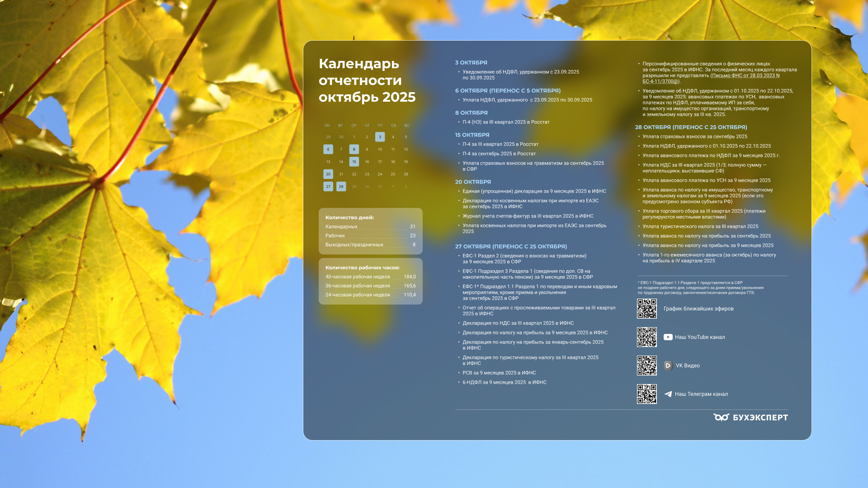
Task: Click 'Наш YouTube канал' label
Action: (699, 337)
